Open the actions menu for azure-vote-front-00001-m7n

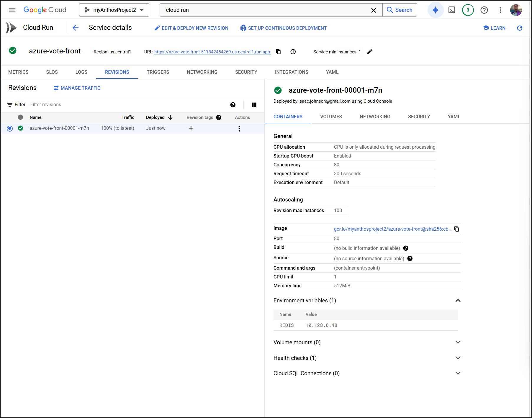[239, 128]
